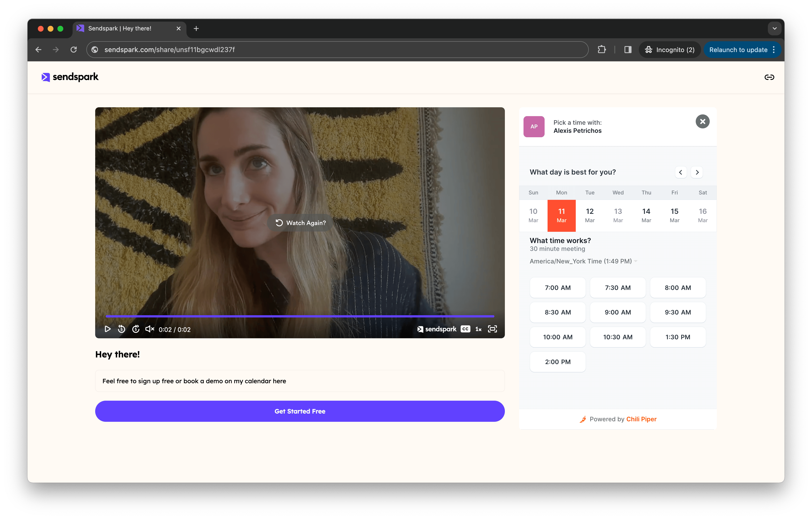Pick the 10:30 AM time slot
The height and width of the screenshot is (519, 812).
point(618,337)
